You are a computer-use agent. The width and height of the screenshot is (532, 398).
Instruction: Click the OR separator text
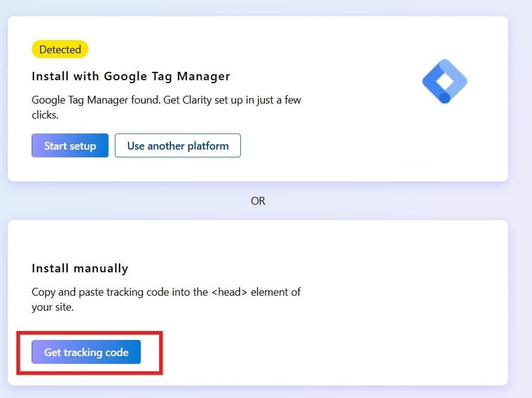(258, 201)
